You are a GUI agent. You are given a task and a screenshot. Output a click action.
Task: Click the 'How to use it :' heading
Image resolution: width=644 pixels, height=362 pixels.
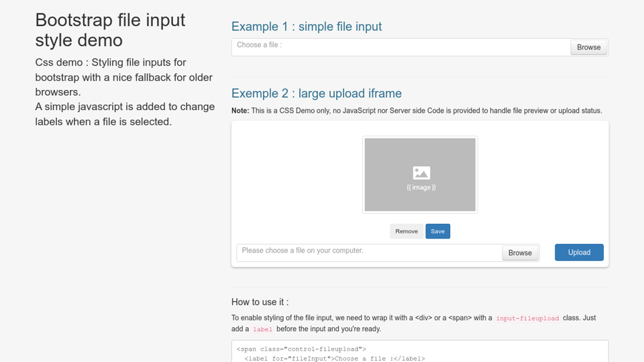[x=260, y=302]
